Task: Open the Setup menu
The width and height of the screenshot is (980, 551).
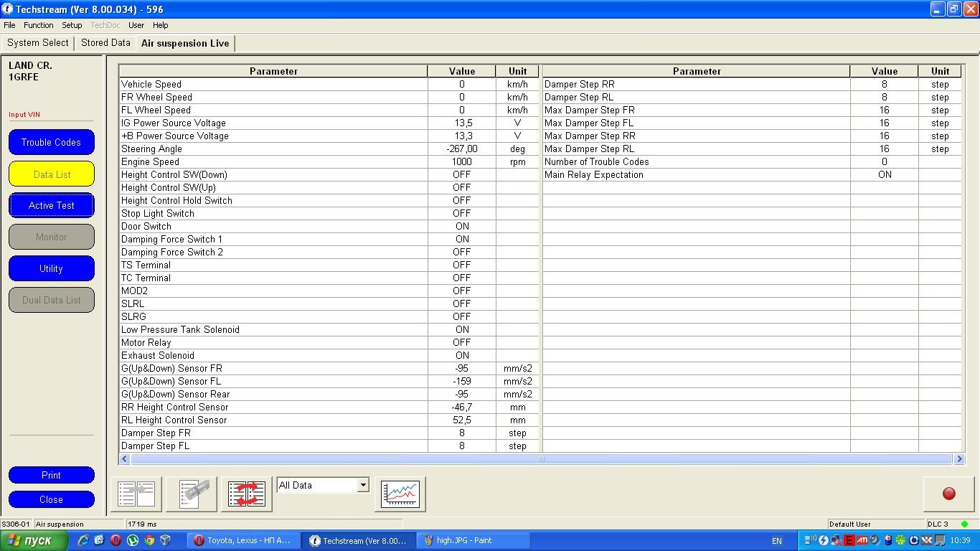Action: pos(72,25)
